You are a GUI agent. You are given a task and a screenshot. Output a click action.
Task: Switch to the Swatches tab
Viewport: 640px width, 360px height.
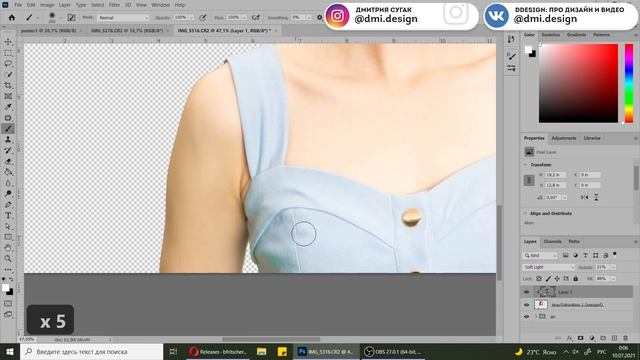[x=551, y=35]
